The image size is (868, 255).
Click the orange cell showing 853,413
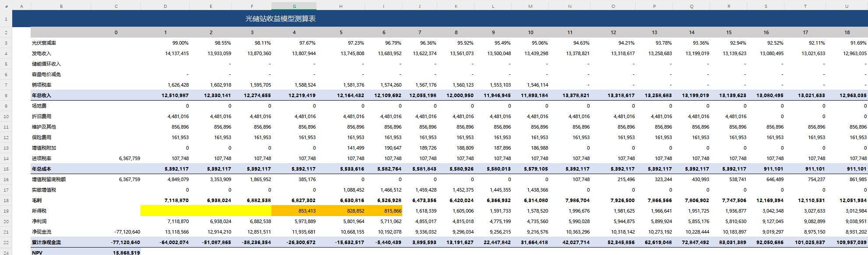pyautogui.click(x=294, y=211)
